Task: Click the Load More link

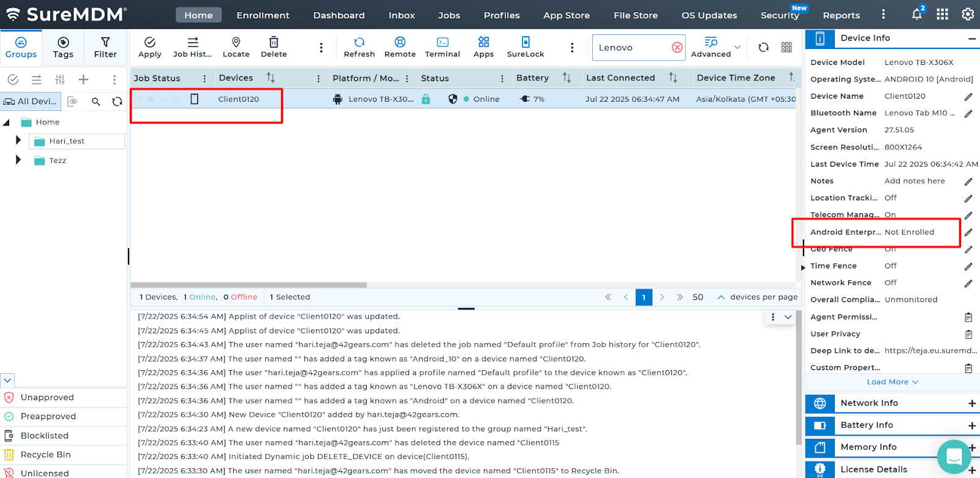Action: tap(892, 382)
